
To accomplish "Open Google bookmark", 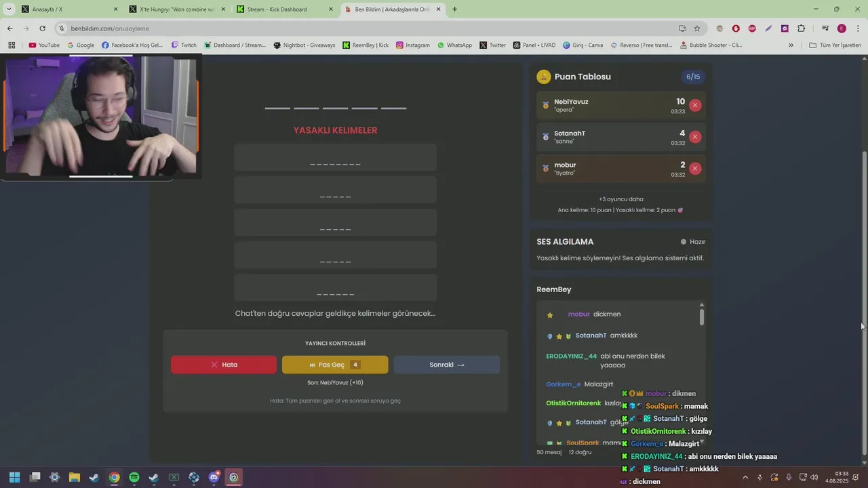I will (x=81, y=45).
